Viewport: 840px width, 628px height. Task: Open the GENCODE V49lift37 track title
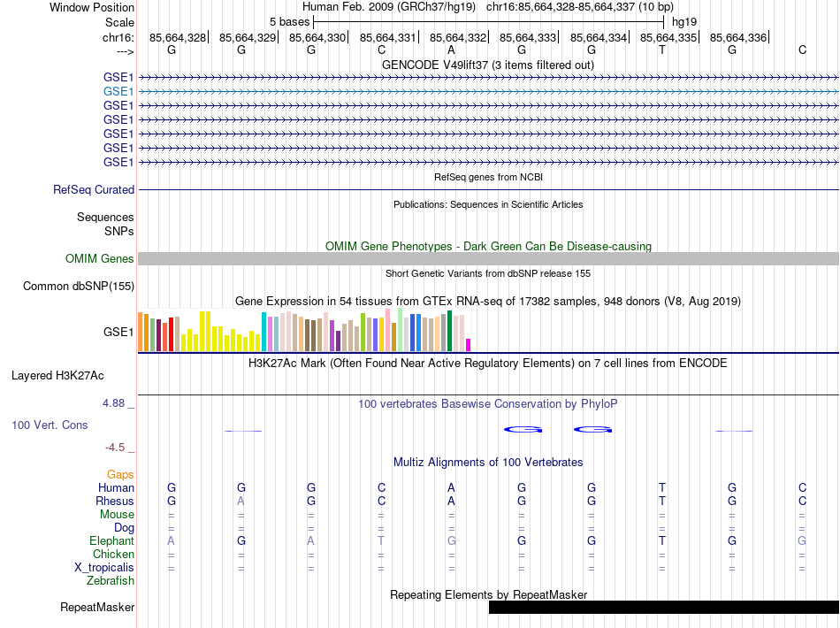(488, 65)
